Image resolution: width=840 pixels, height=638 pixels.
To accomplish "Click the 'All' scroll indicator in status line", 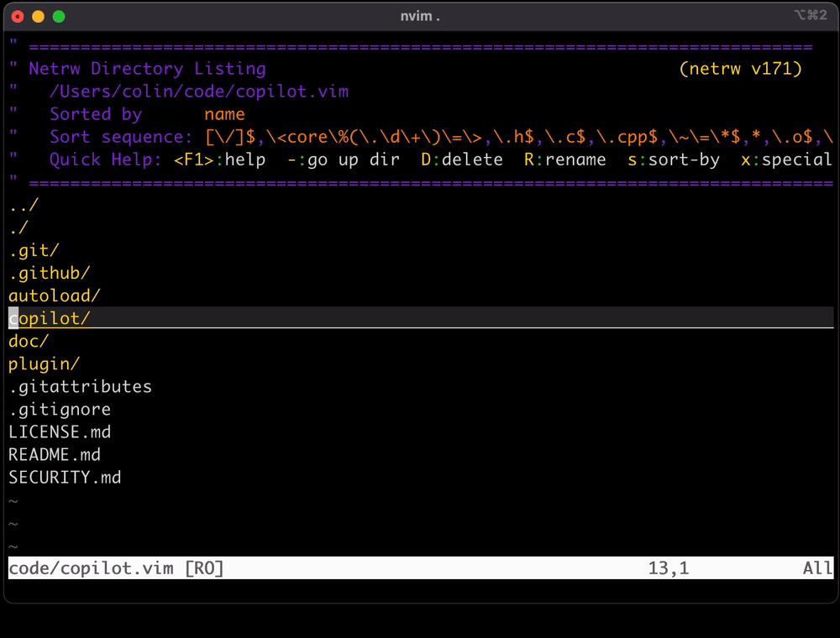I will pos(817,567).
